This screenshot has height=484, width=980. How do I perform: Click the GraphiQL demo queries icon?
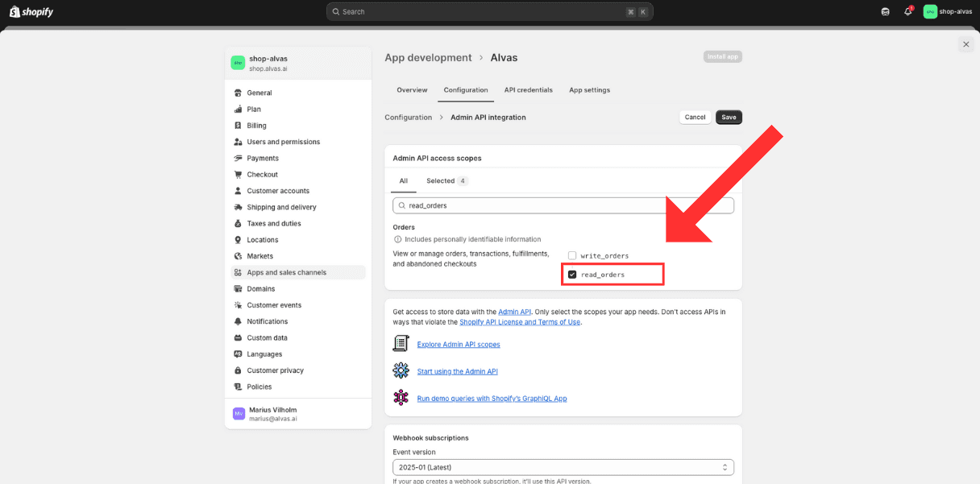click(401, 398)
